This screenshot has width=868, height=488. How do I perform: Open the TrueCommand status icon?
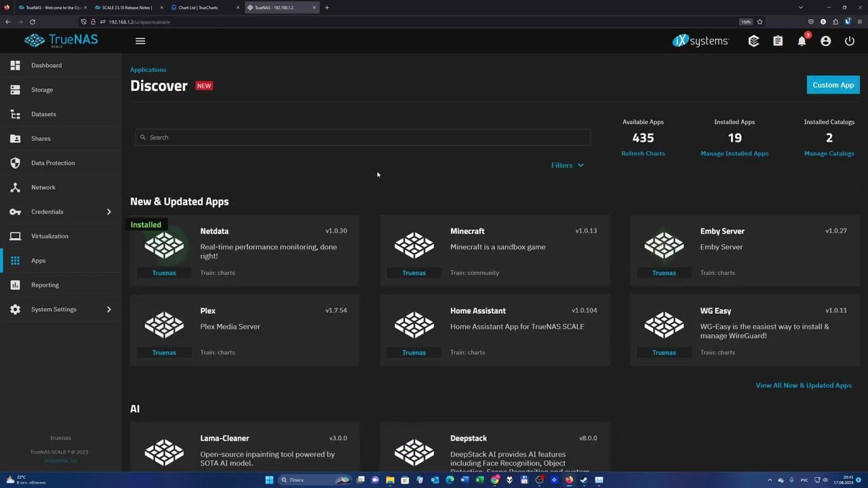pyautogui.click(x=753, y=41)
